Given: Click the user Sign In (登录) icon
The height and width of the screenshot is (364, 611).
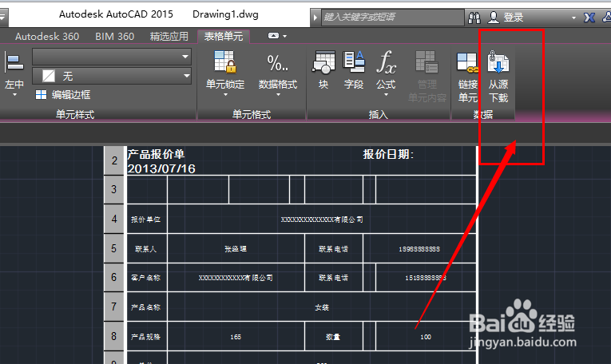Looking at the screenshot, I should click(494, 18).
